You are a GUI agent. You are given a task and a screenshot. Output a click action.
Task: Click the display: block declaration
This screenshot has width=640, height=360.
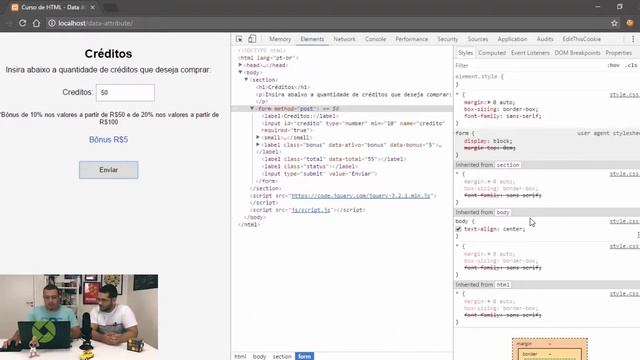pos(488,141)
